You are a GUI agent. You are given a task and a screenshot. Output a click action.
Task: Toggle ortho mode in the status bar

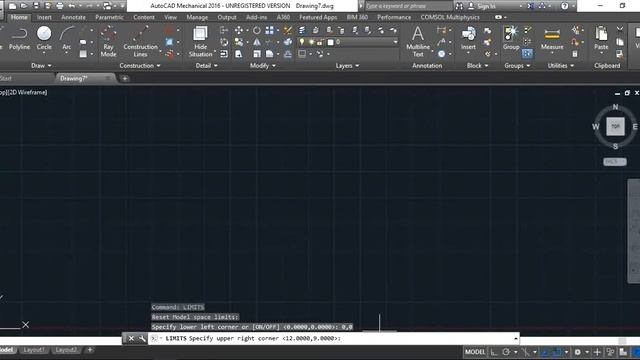click(494, 352)
